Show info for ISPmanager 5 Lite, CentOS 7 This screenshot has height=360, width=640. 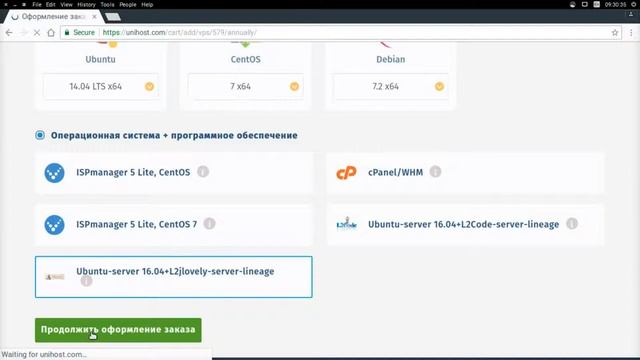tap(209, 224)
